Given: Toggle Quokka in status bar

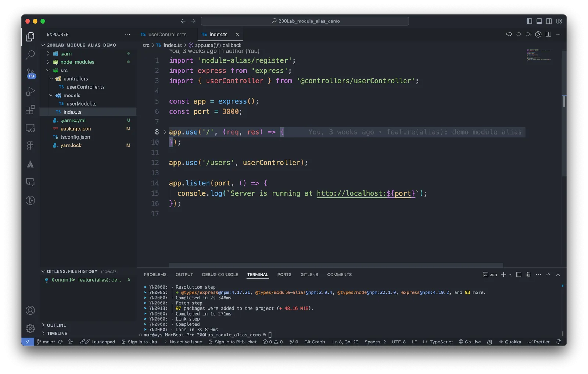Looking at the screenshot, I should 510,342.
